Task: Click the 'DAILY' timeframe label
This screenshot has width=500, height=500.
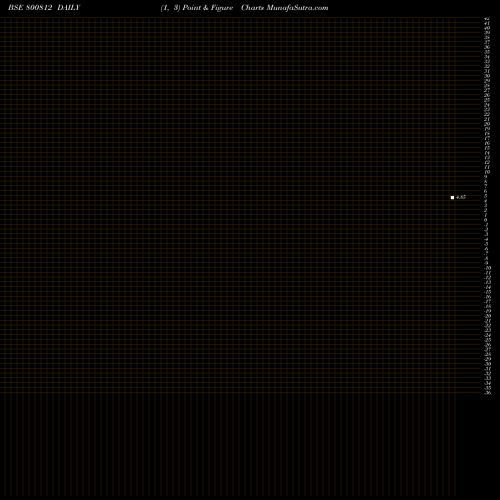Action: coord(69,8)
